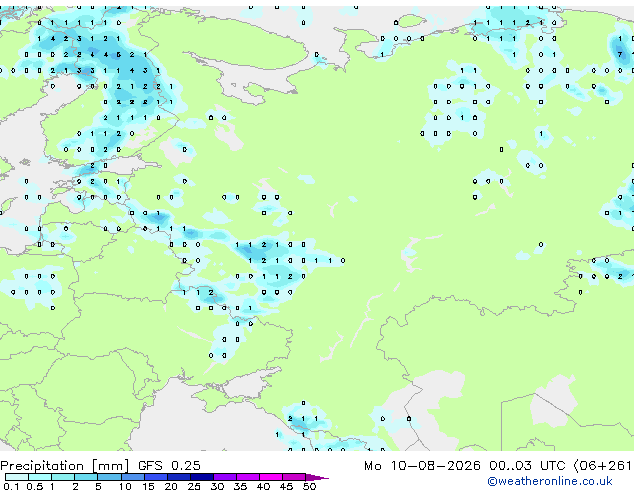Click the 'Mo 10-08-2026' date text
This screenshot has width=634, height=490.
coord(422,465)
